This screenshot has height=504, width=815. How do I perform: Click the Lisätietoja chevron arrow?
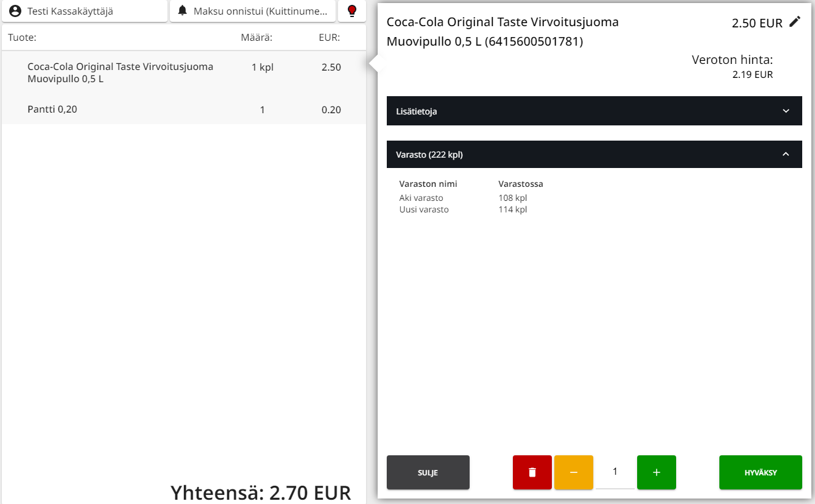(786, 111)
